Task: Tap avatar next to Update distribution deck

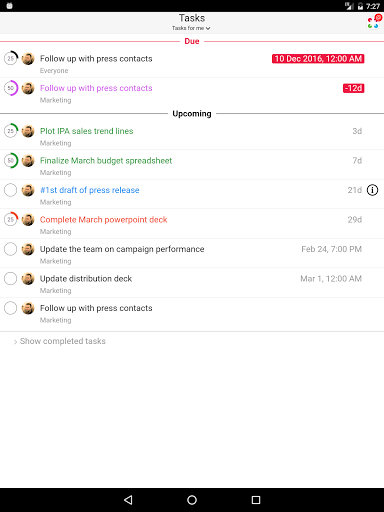Action: [28, 279]
